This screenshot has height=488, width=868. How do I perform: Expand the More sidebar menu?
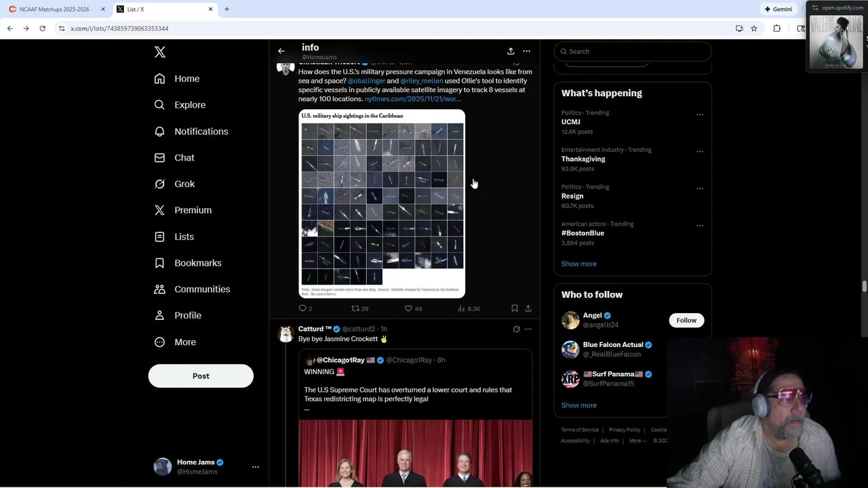175,342
